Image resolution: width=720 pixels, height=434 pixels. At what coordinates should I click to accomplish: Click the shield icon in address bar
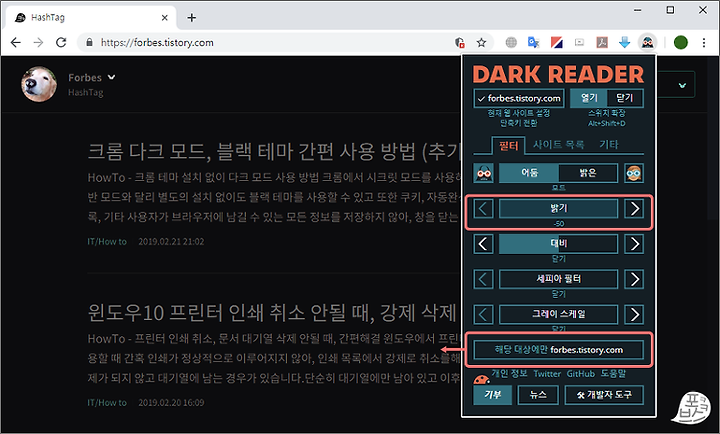coord(459,43)
